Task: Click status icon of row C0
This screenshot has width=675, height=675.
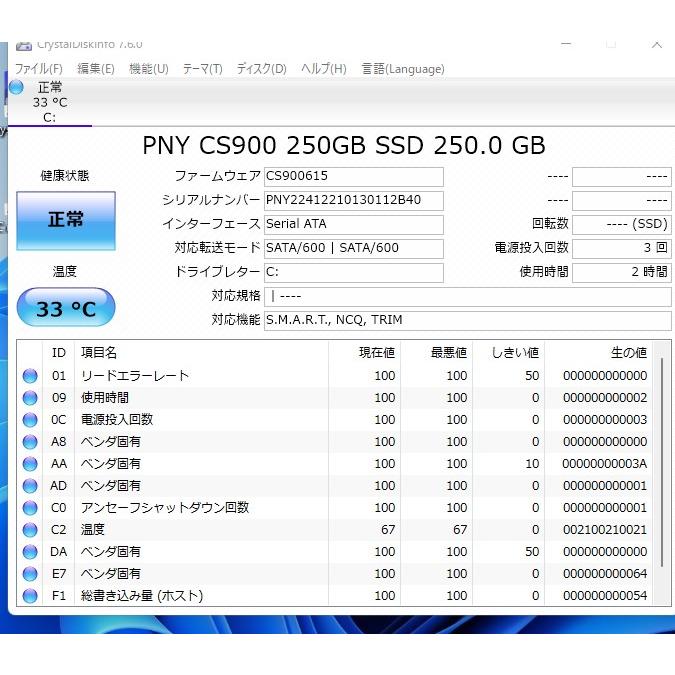Action: (30, 508)
